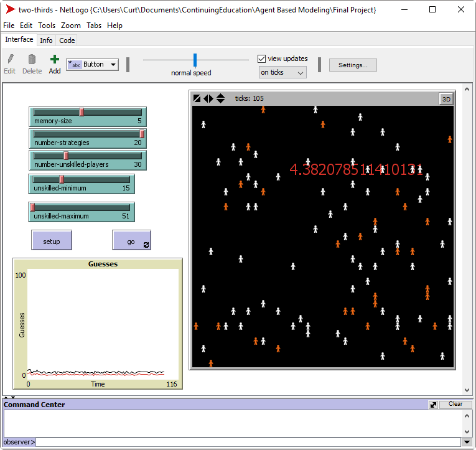Switch the view to 3D
This screenshot has height=450, width=476.
[446, 98]
